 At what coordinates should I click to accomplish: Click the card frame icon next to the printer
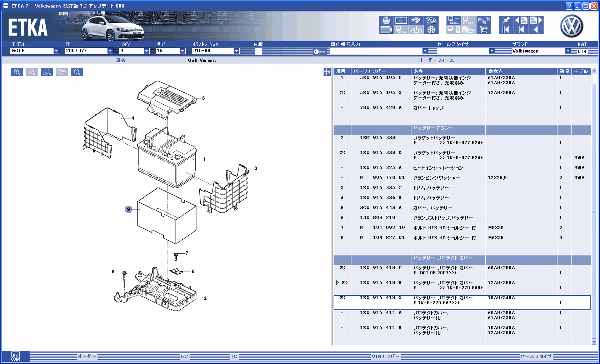click(401, 21)
